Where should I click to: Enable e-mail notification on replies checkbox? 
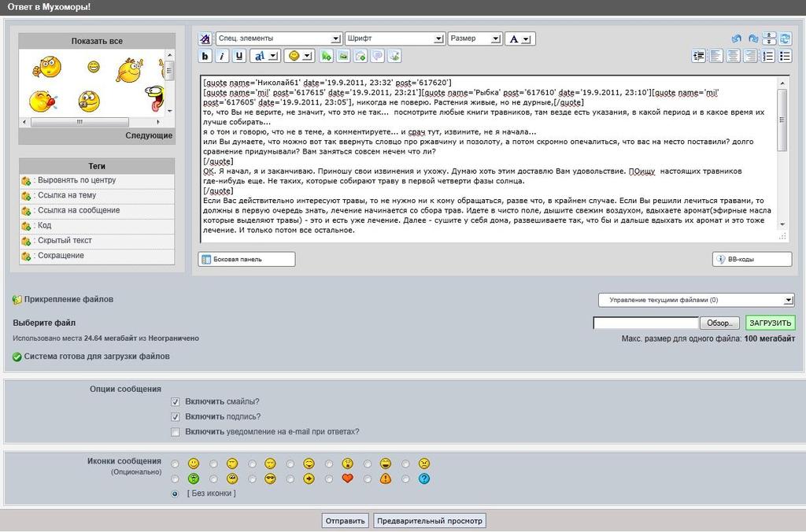(175, 432)
